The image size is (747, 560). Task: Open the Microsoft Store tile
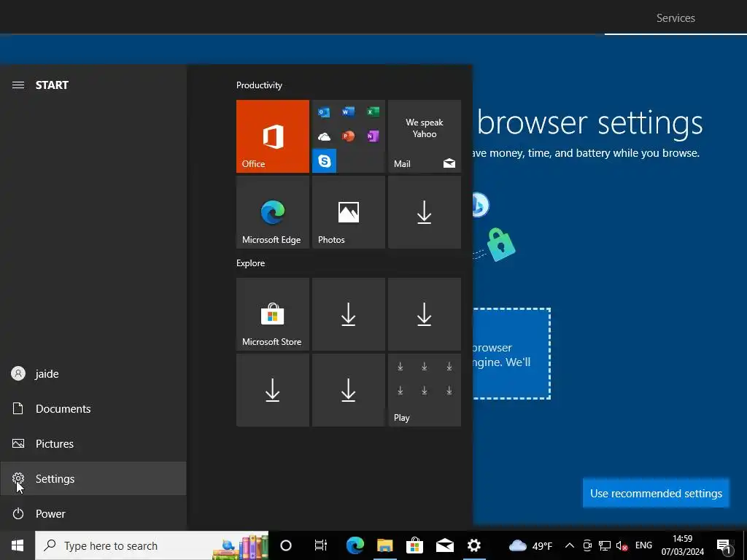273,314
